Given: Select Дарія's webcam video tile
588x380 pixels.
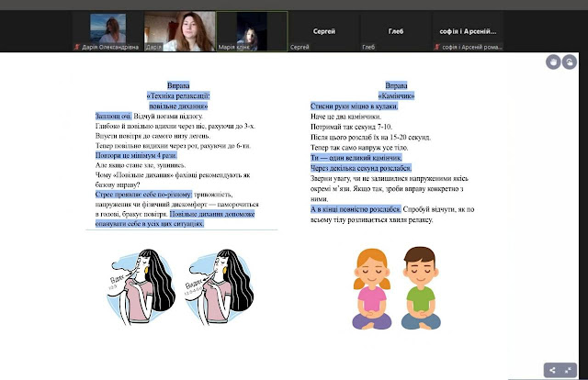Looking at the screenshot, I should pyautogui.click(x=180, y=31).
